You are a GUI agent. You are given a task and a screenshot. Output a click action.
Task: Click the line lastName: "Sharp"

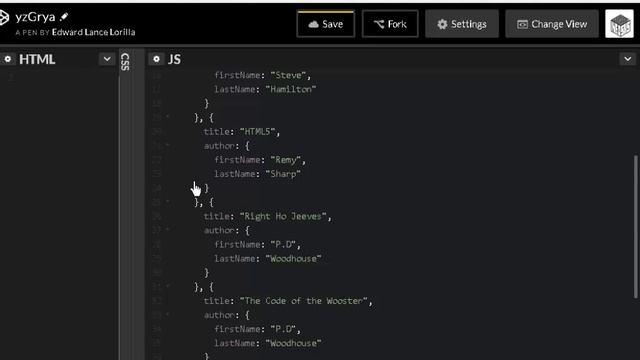pyautogui.click(x=258, y=174)
